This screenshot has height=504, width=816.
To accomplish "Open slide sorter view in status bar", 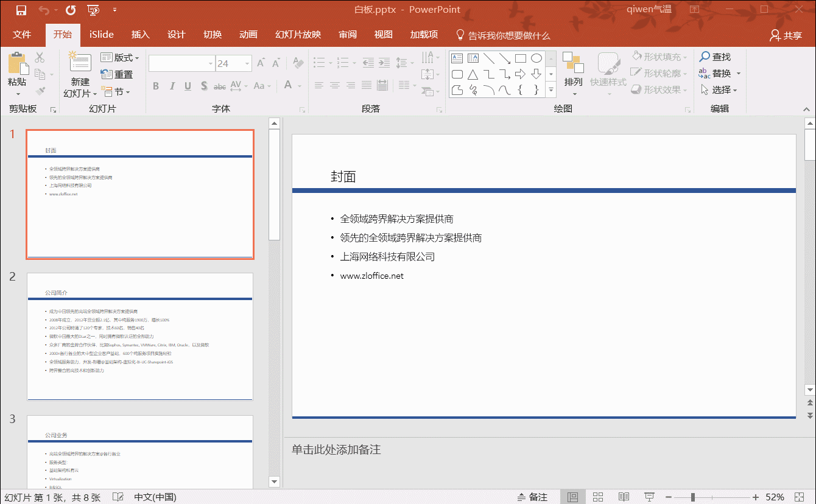I will pos(597,497).
